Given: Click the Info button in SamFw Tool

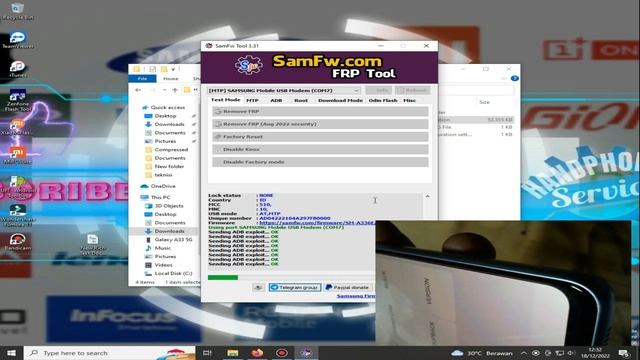Looking at the screenshot, I should click(x=379, y=90).
